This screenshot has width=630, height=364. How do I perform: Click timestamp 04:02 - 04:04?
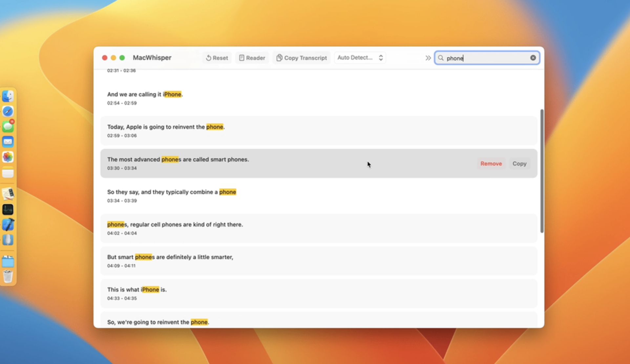click(x=122, y=233)
